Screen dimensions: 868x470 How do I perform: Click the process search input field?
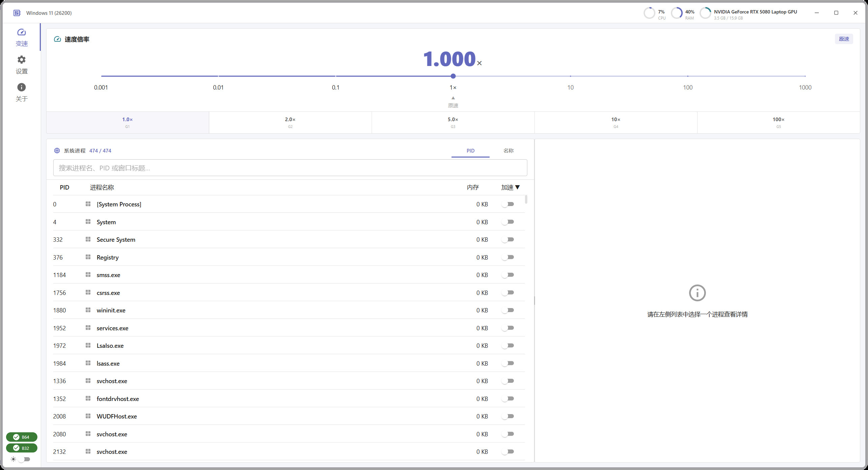(x=290, y=168)
